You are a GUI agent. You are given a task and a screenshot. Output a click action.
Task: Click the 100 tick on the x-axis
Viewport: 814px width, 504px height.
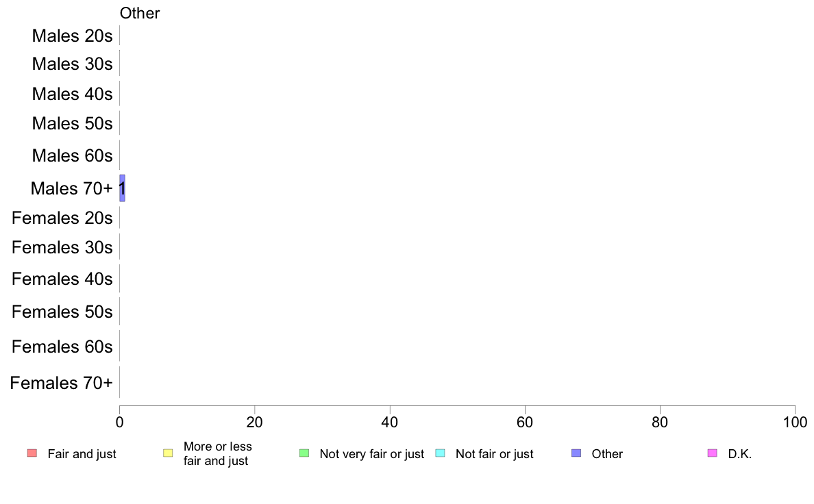tap(795, 423)
